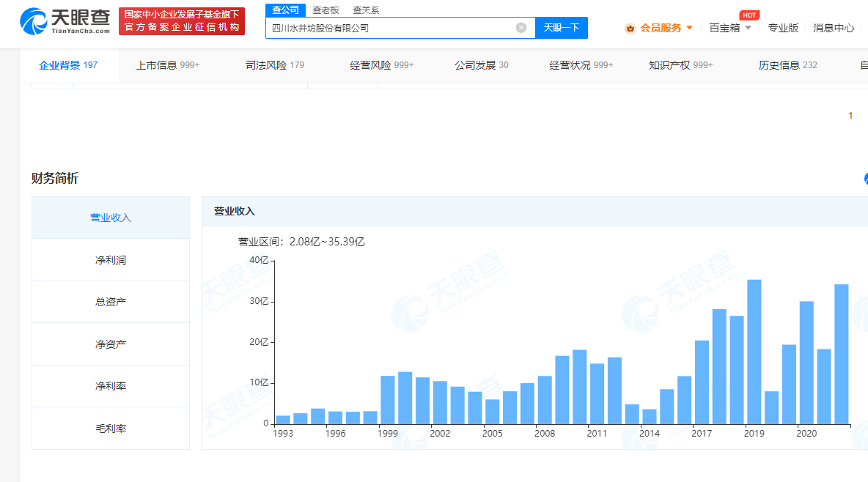The image size is (868, 482).
Task: Open the 专业版 link
Action: coord(783,28)
